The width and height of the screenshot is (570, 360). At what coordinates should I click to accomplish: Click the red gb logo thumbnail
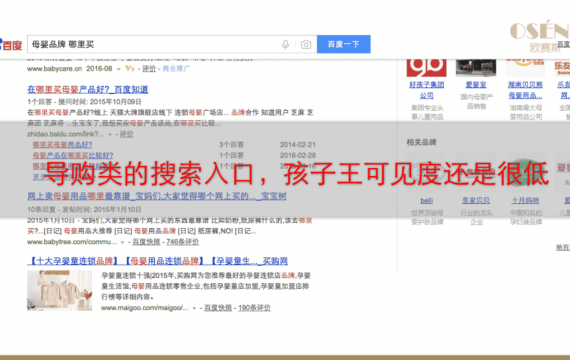[x=426, y=68]
